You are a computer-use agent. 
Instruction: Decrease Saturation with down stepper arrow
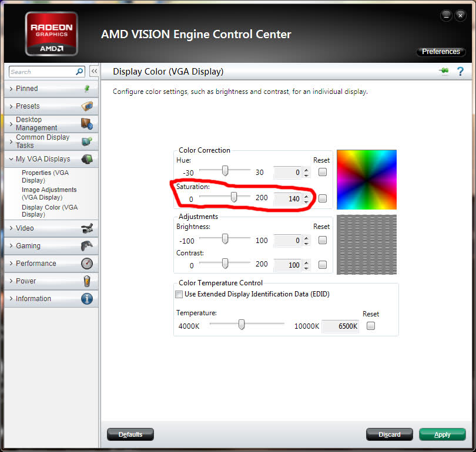pos(306,201)
